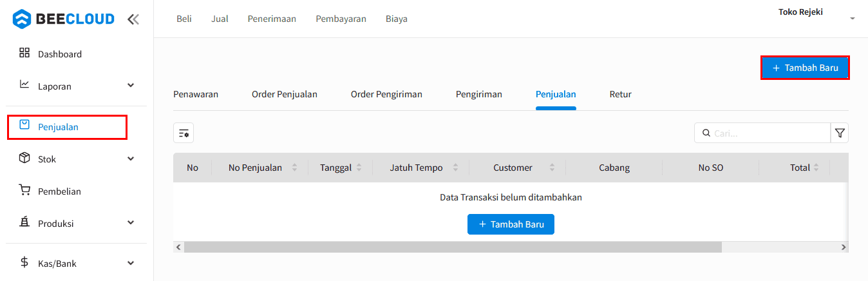Click the Produksi factory icon
Screen dimensions: 868x281
(24, 222)
